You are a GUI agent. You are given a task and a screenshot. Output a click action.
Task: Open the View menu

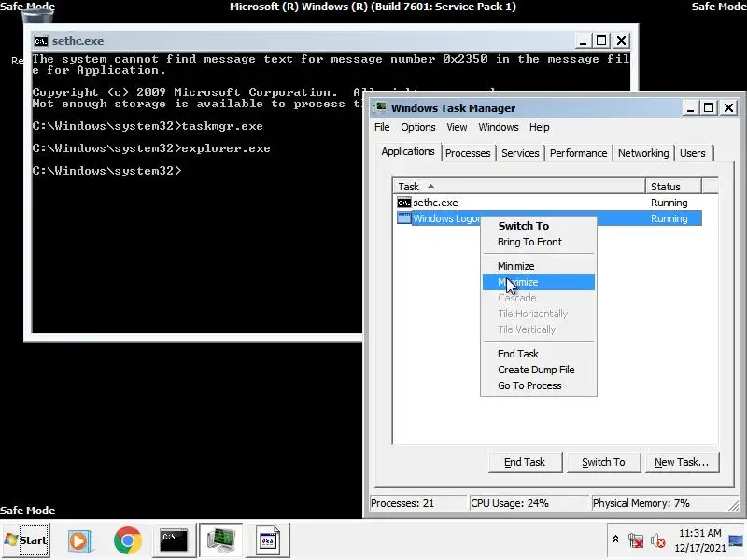(457, 127)
